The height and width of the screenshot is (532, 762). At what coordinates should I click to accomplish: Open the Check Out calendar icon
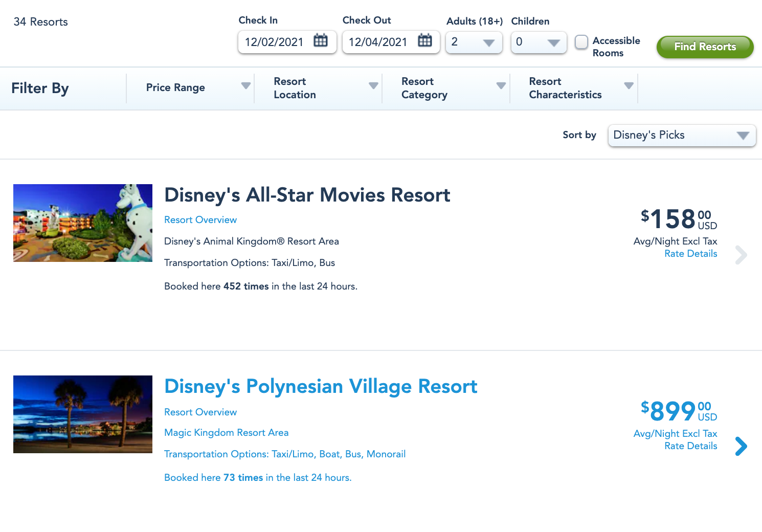(424, 40)
